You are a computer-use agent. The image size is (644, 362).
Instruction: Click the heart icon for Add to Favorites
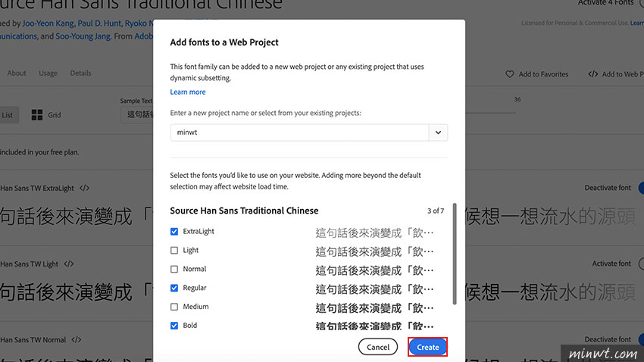[510, 74]
